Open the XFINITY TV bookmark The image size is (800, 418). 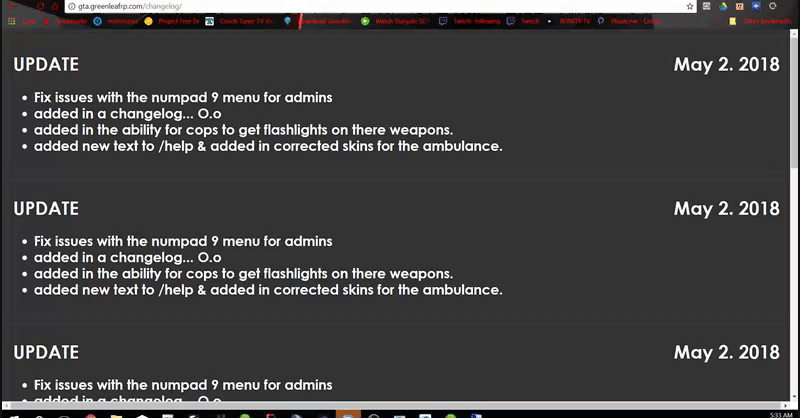click(x=568, y=21)
